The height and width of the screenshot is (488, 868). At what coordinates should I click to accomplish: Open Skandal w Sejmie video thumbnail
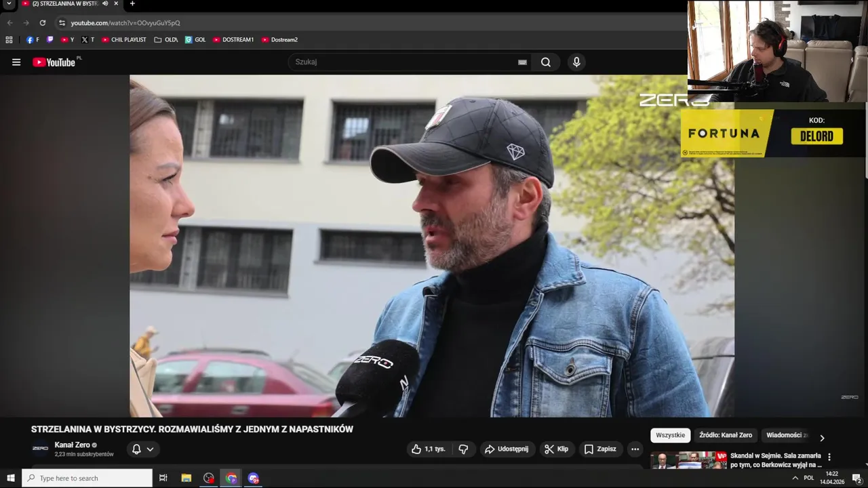tap(688, 460)
